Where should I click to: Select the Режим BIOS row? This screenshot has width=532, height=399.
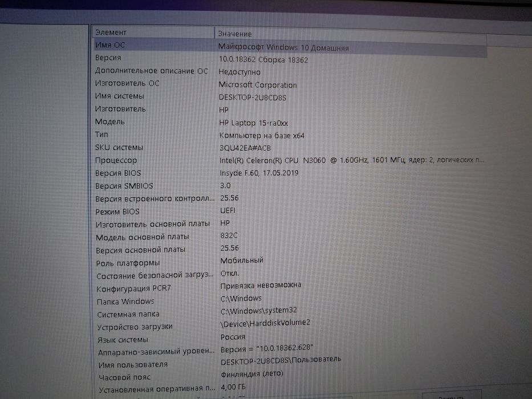117,211
